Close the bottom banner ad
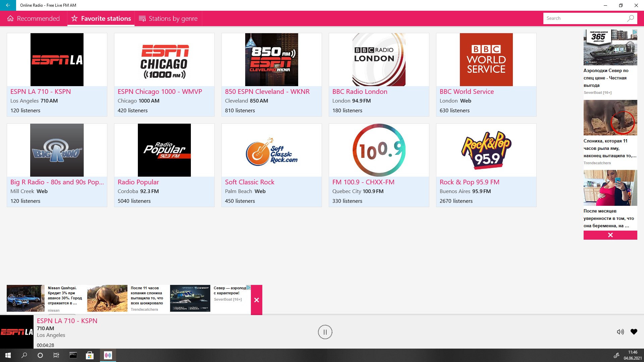 [257, 300]
